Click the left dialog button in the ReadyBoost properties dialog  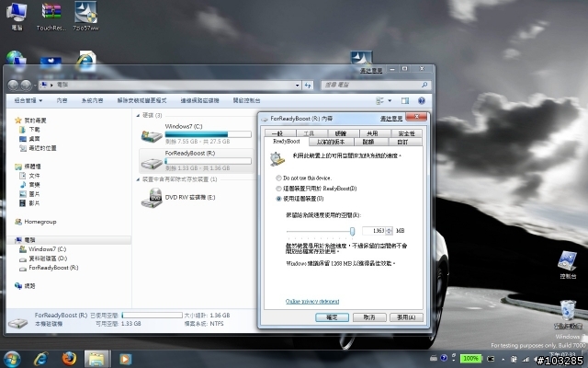[x=332, y=317]
